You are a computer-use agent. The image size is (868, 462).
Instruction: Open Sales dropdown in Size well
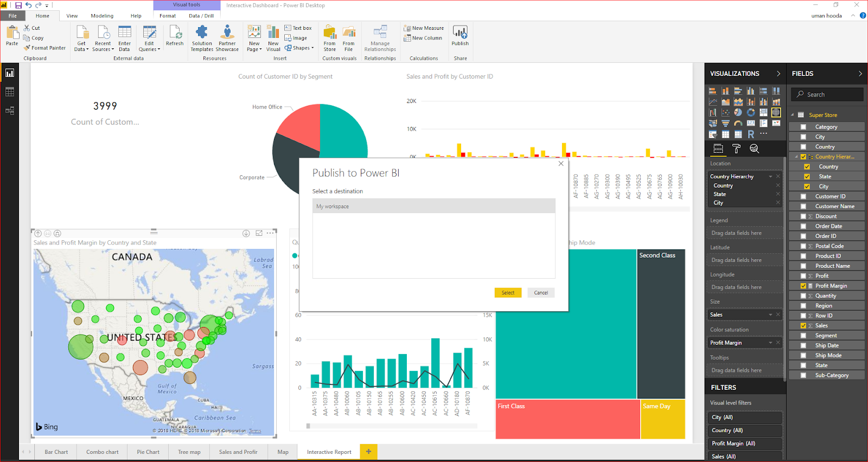pyautogui.click(x=770, y=315)
